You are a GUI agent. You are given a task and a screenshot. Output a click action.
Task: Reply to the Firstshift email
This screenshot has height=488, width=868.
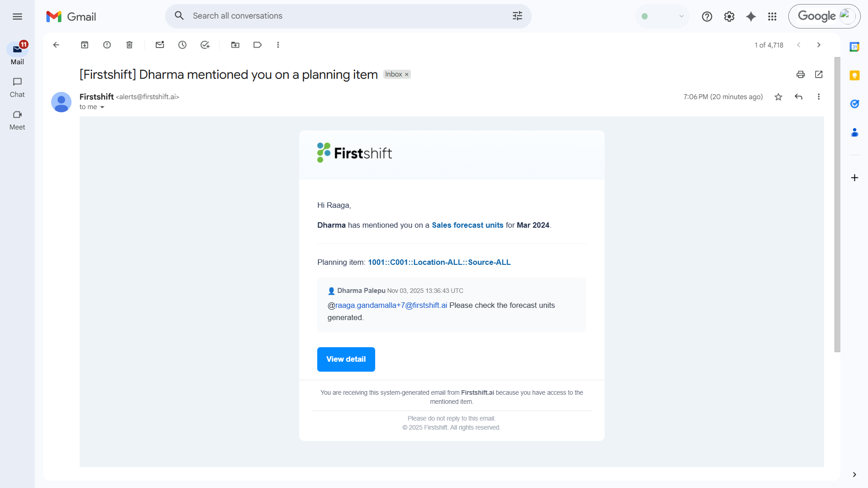pyautogui.click(x=799, y=97)
